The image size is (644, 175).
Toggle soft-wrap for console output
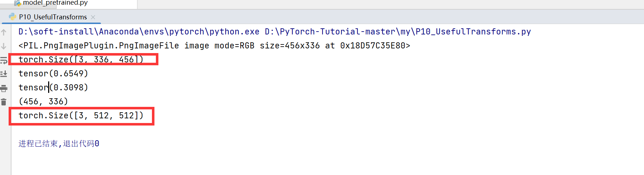coord(4,60)
